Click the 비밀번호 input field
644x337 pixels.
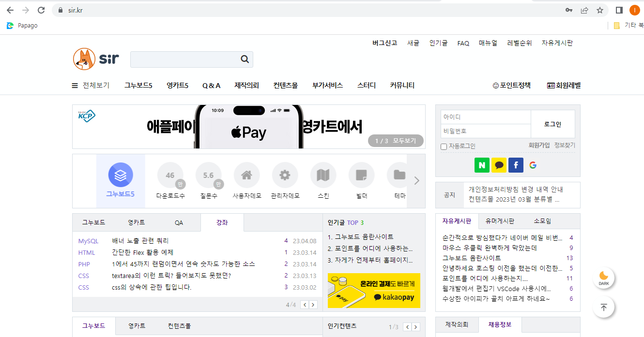[486, 131]
